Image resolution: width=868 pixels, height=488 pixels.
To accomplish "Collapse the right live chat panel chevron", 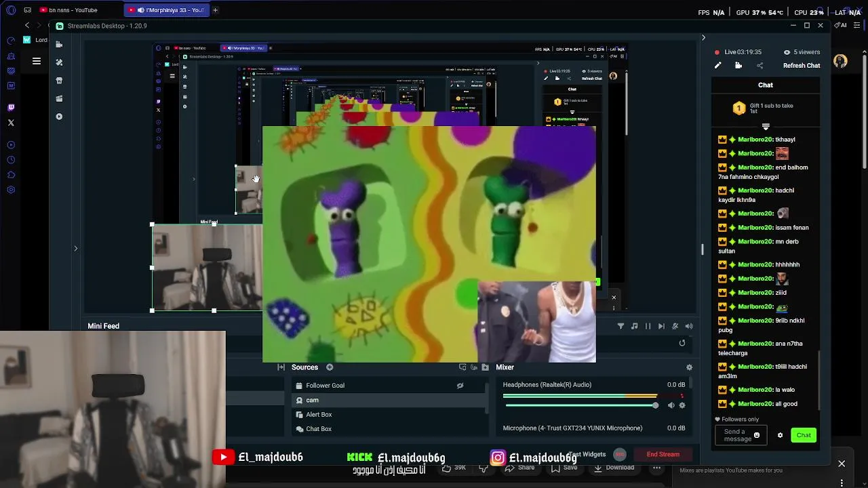I will 703,37.
